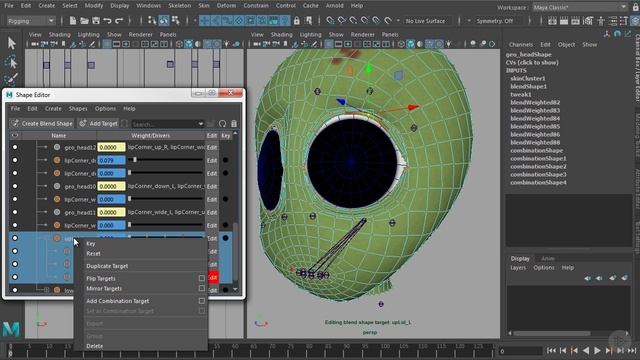Toggle visibility of geo_head10 row
Screen dimensions: 640x360
coord(15,186)
